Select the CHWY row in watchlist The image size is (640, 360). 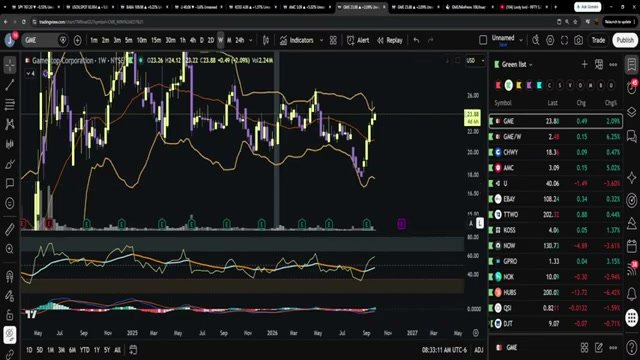[x=556, y=152]
